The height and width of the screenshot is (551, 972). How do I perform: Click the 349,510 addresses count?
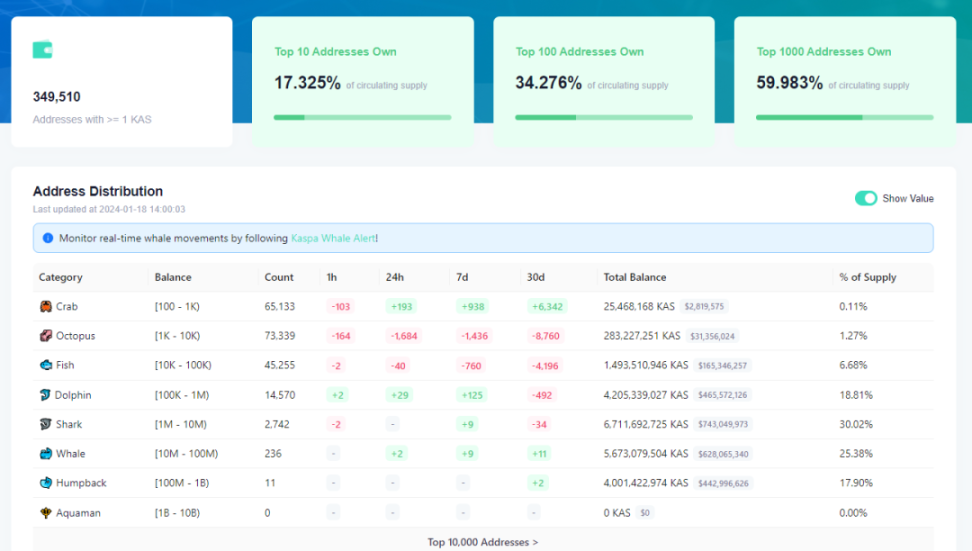pos(56,97)
